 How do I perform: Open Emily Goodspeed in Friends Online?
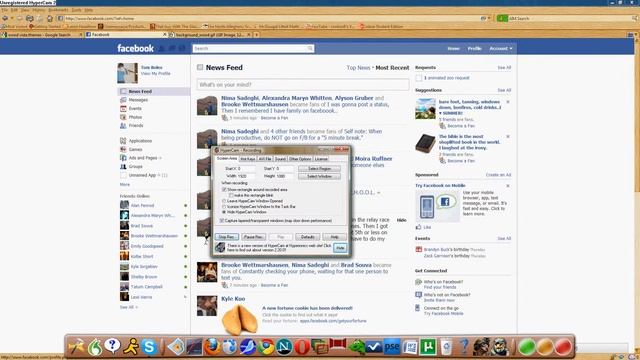[x=147, y=247]
